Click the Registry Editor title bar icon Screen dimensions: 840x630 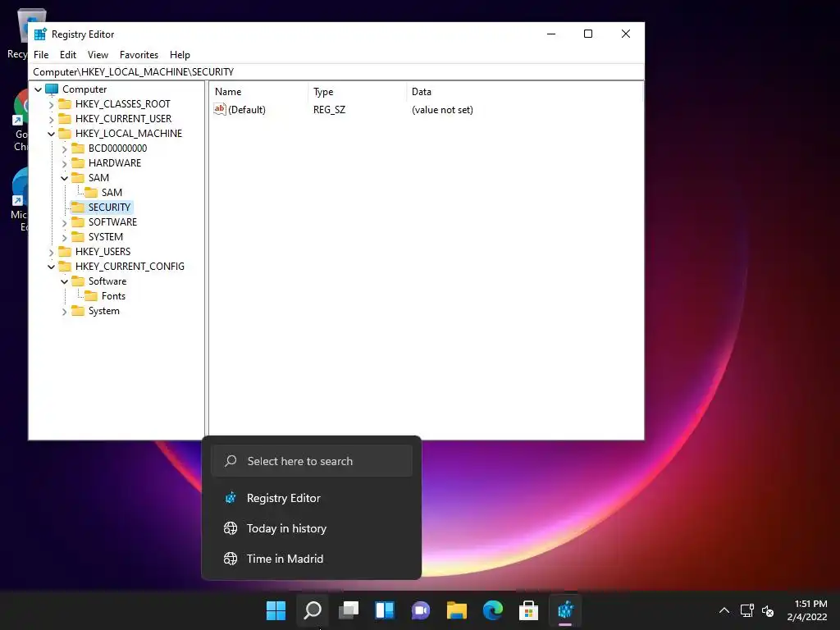click(x=40, y=34)
